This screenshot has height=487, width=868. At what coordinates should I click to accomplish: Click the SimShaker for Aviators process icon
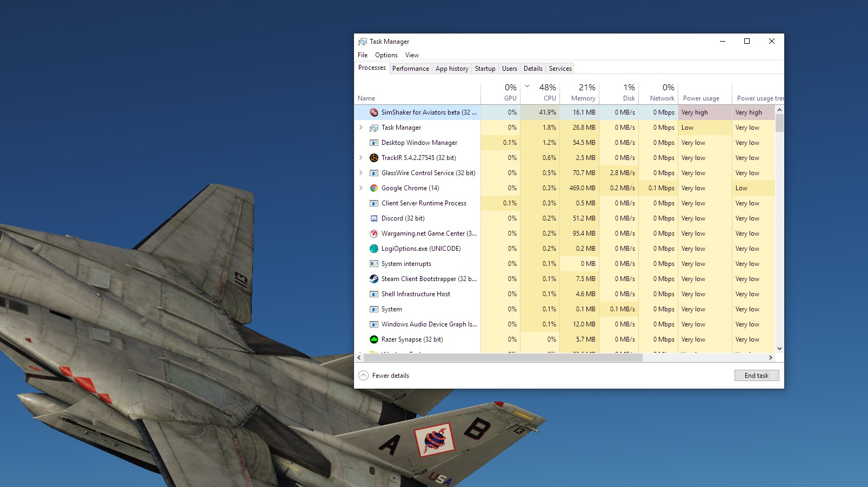pyautogui.click(x=373, y=112)
